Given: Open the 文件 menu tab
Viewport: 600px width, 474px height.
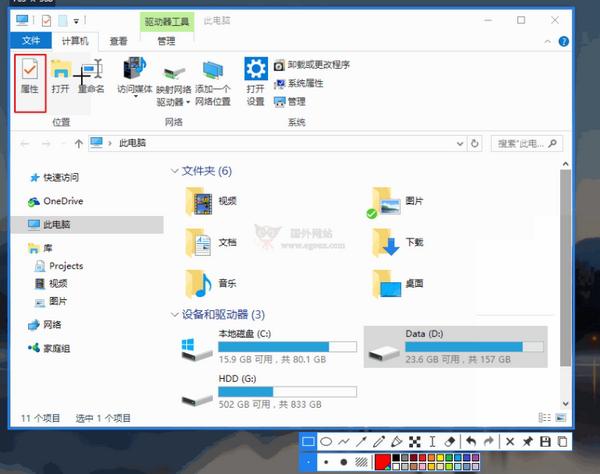Looking at the screenshot, I should 31,41.
